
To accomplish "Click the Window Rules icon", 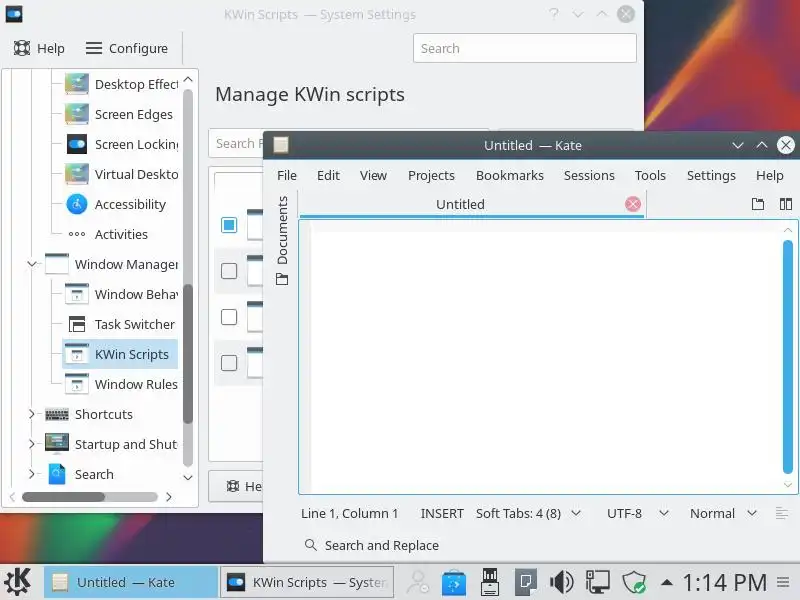I will point(77,384).
